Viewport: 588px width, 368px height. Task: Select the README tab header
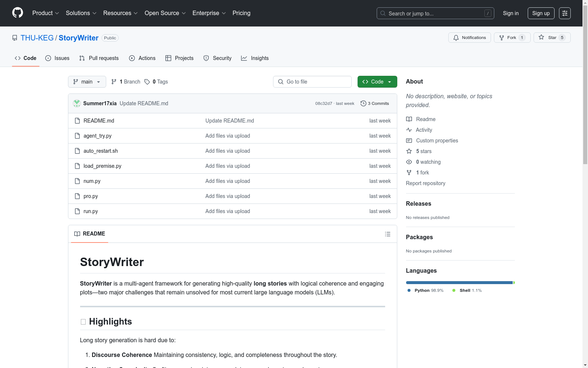click(90, 234)
